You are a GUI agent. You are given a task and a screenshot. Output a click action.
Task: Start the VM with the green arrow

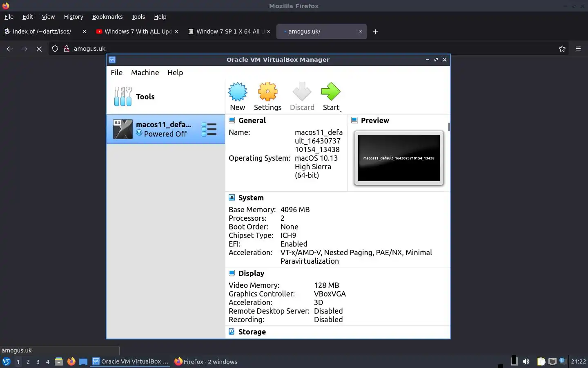coord(331,92)
